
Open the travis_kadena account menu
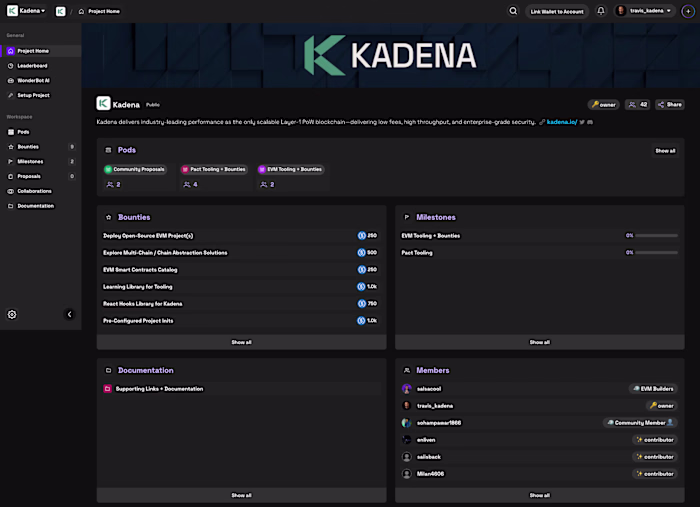[x=644, y=11]
